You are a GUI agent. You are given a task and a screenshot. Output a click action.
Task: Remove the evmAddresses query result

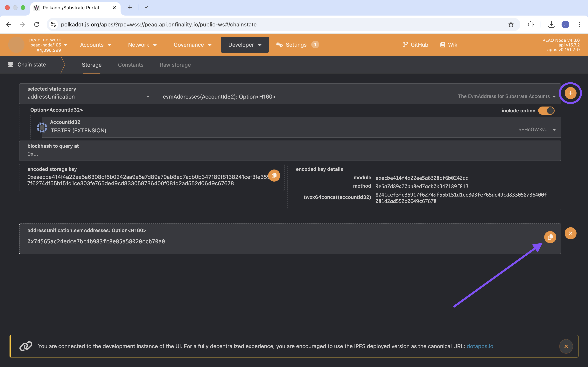570,233
